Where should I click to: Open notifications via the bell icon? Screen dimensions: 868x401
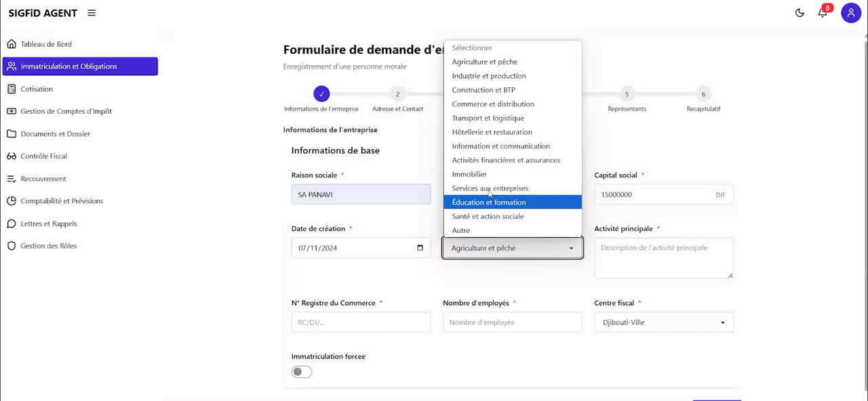click(823, 12)
